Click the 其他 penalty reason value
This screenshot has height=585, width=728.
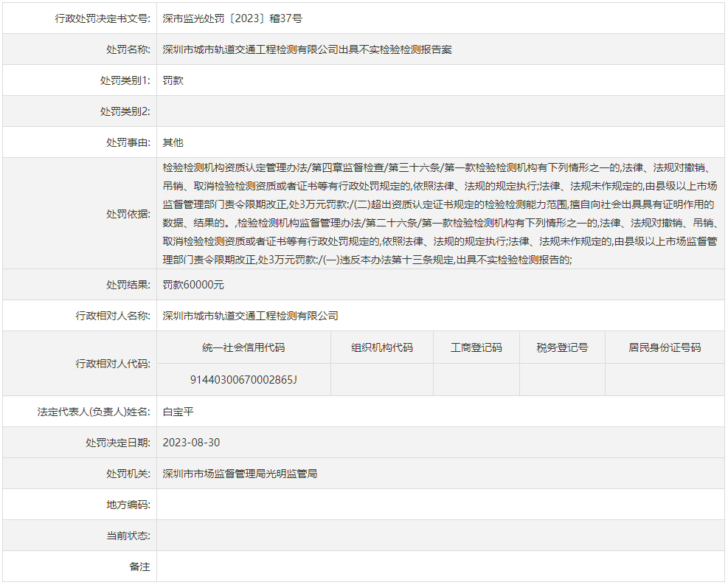pos(173,142)
